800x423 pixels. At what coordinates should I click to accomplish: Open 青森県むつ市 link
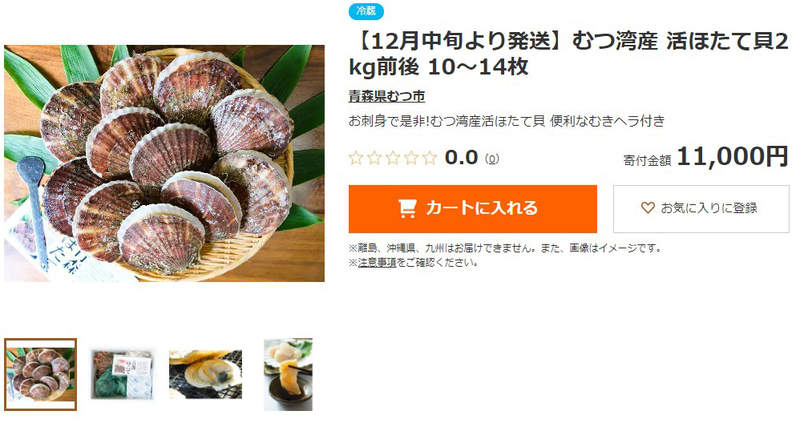(387, 96)
